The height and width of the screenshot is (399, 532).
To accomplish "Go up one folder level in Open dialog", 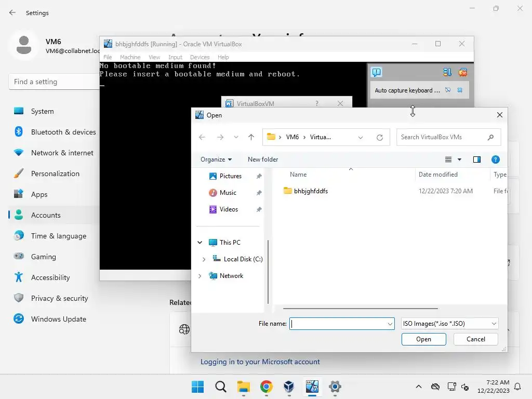I will [251, 137].
